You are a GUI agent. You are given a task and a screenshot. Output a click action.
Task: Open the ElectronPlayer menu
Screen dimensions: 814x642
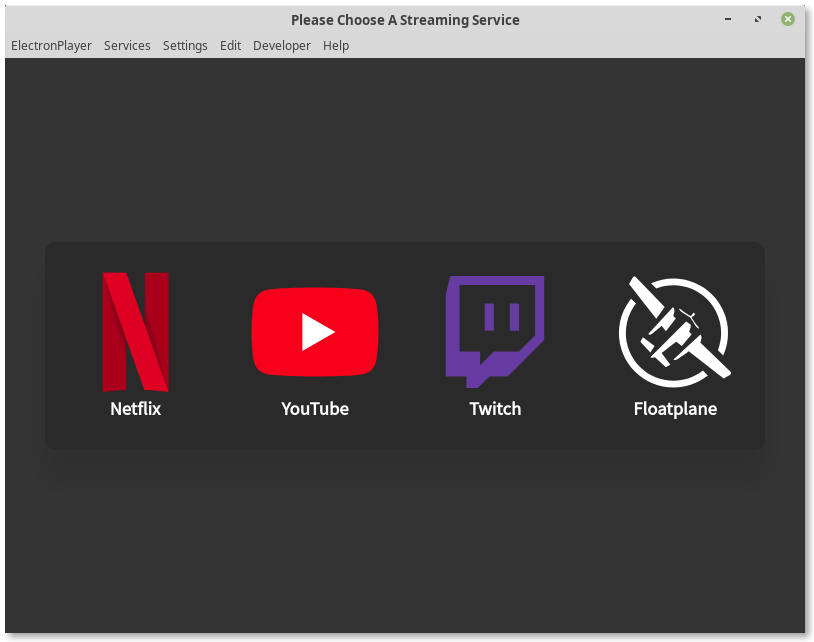pyautogui.click(x=51, y=46)
